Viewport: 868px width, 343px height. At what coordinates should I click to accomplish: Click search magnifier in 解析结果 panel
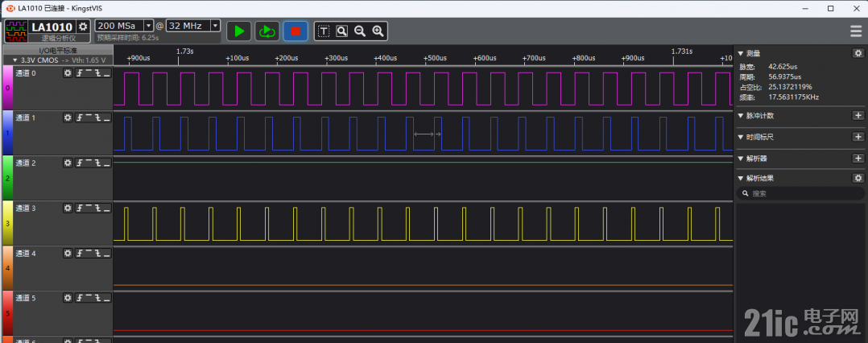(746, 193)
